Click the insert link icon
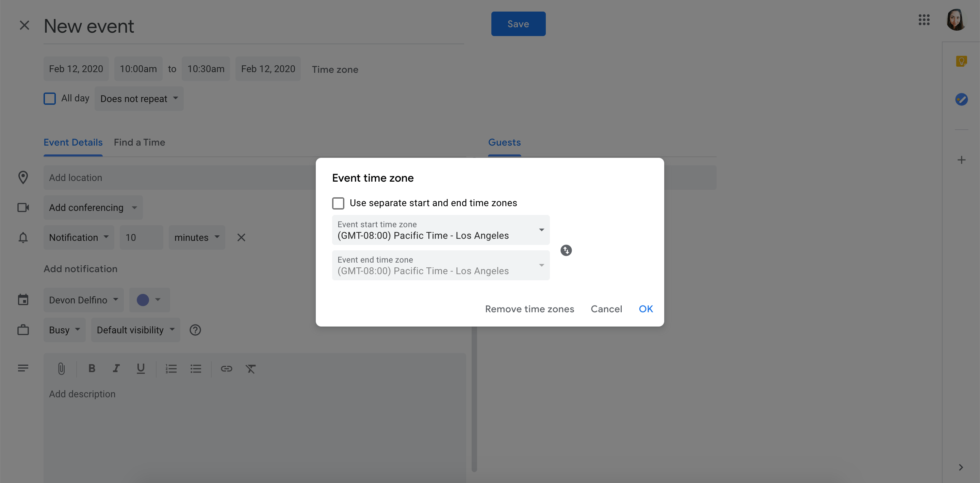This screenshot has width=980, height=483. point(226,368)
